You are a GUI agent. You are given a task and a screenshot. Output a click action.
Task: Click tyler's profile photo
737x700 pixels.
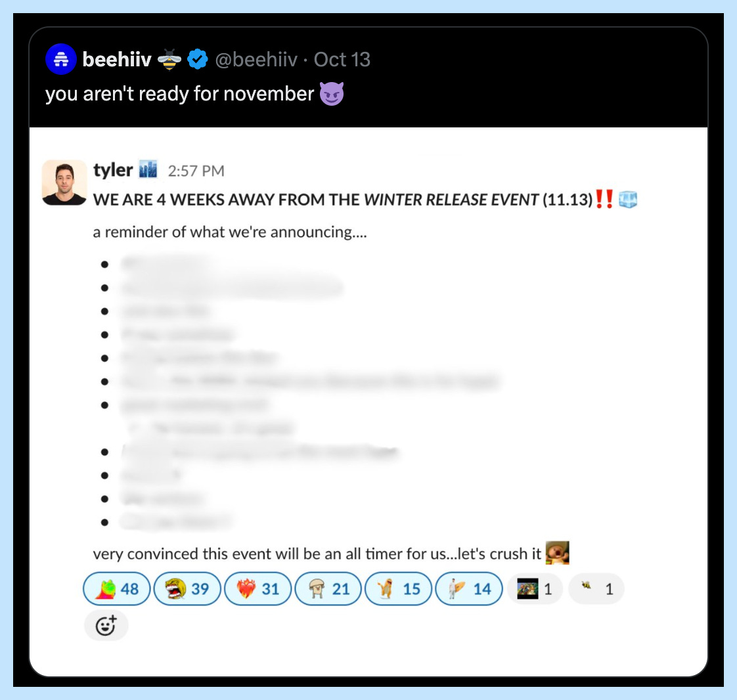(x=64, y=183)
